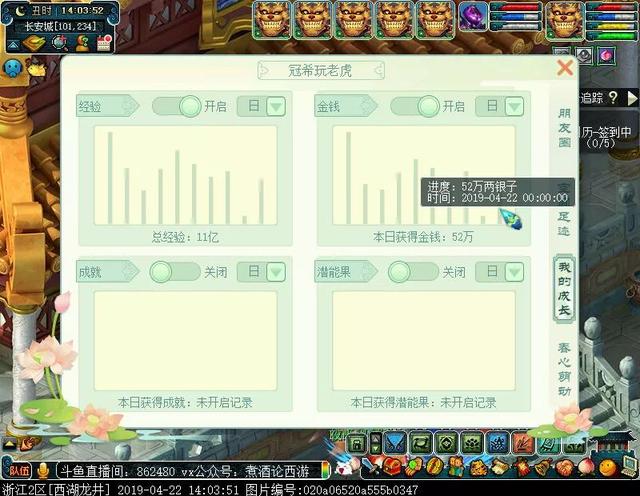The height and width of the screenshot is (496, 640).
Task: Enable the 潜能果 recording switch
Action: [x=413, y=272]
